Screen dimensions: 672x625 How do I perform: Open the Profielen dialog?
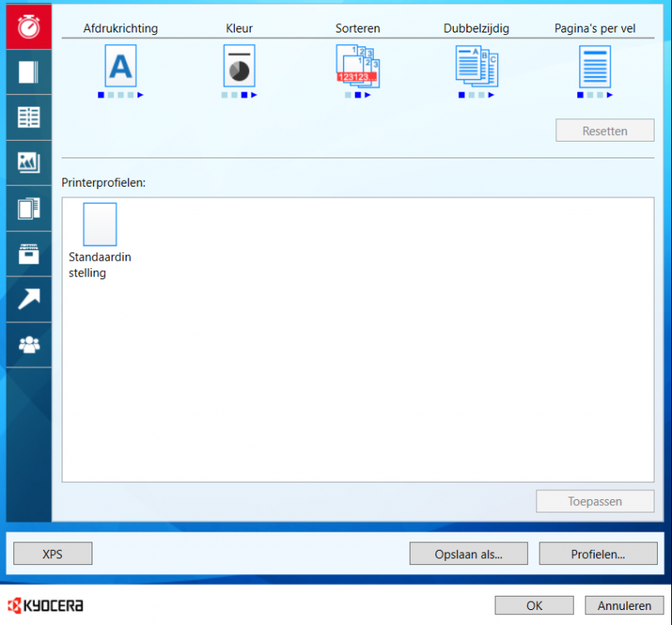click(598, 553)
